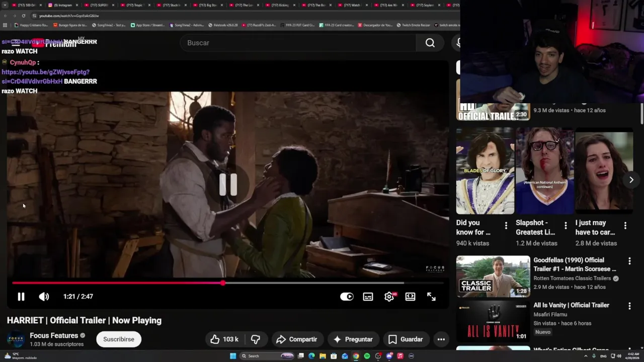
Task: Open Microsoft Edge from the taskbar
Action: pyautogui.click(x=311, y=356)
